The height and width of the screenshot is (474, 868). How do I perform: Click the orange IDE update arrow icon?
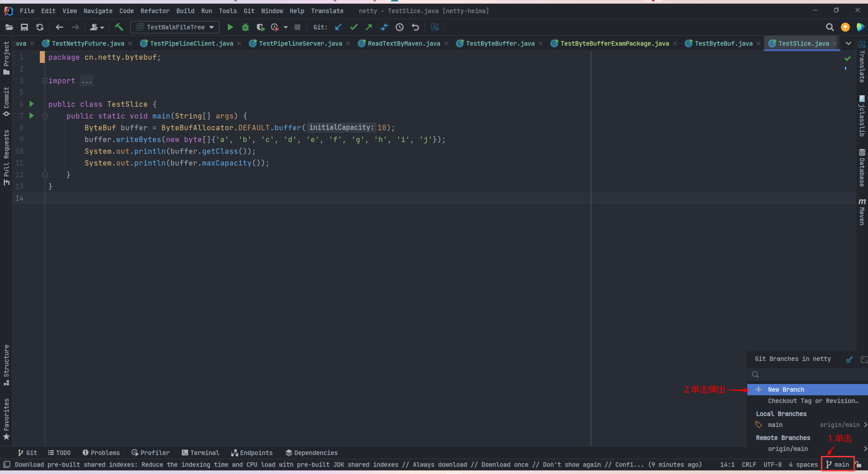pyautogui.click(x=845, y=27)
